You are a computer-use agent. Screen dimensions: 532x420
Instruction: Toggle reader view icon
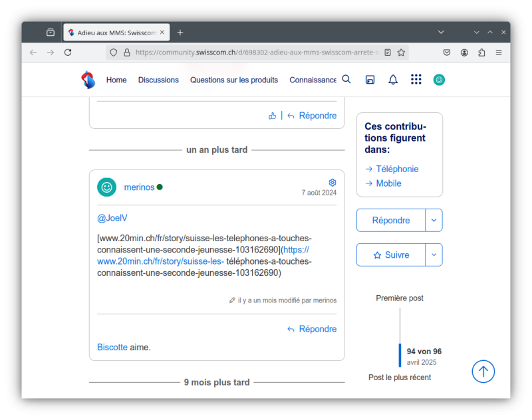click(x=388, y=52)
